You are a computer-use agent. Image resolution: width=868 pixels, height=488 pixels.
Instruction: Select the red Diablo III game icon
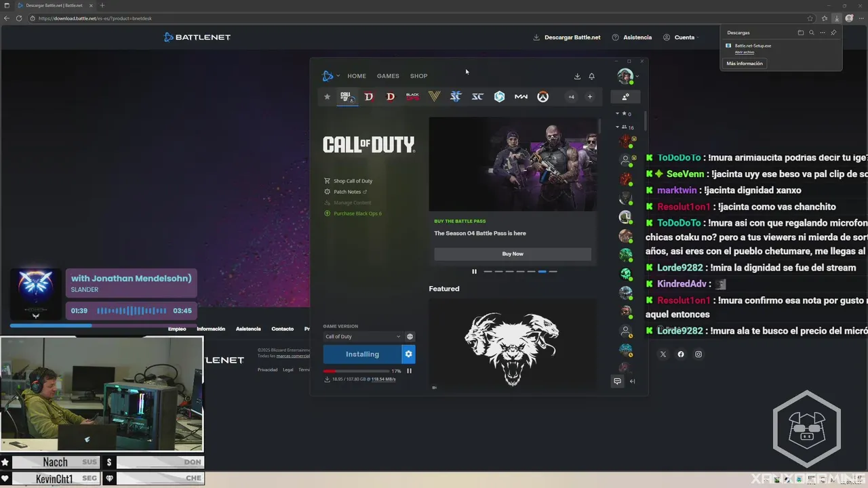[391, 97]
